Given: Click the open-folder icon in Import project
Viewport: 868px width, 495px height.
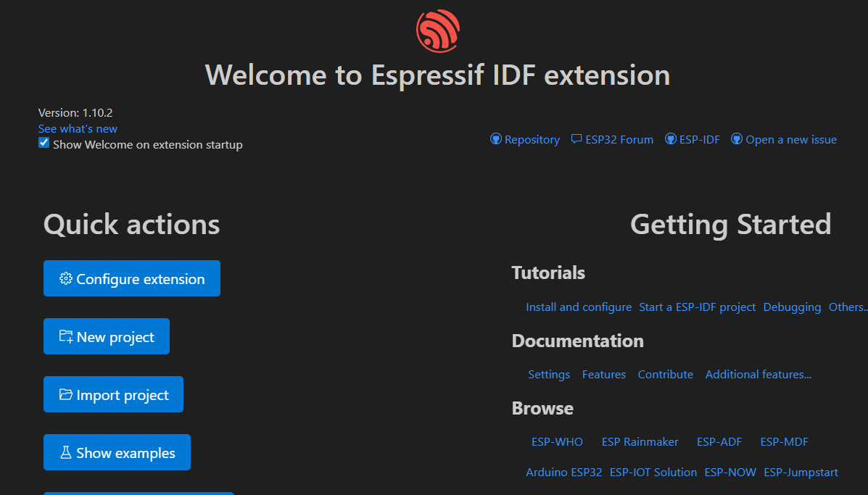Looking at the screenshot, I should [x=66, y=394].
